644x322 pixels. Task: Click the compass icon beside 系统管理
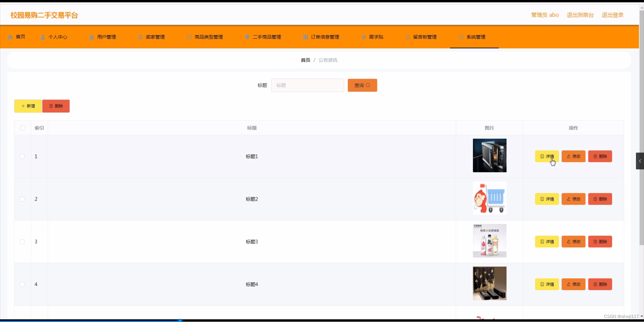[461, 37]
